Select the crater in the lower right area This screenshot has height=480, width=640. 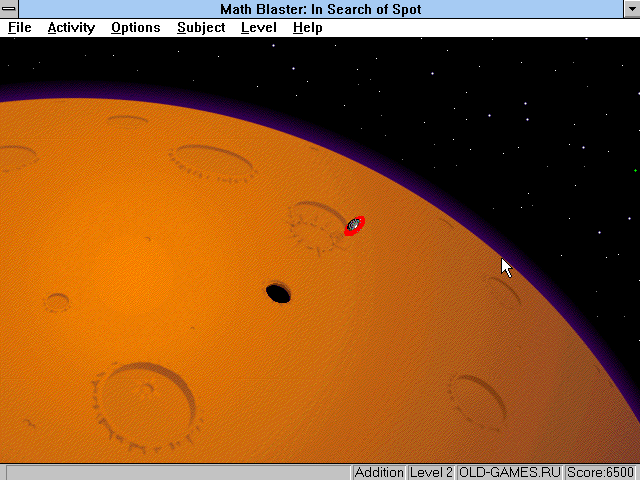click(476, 397)
